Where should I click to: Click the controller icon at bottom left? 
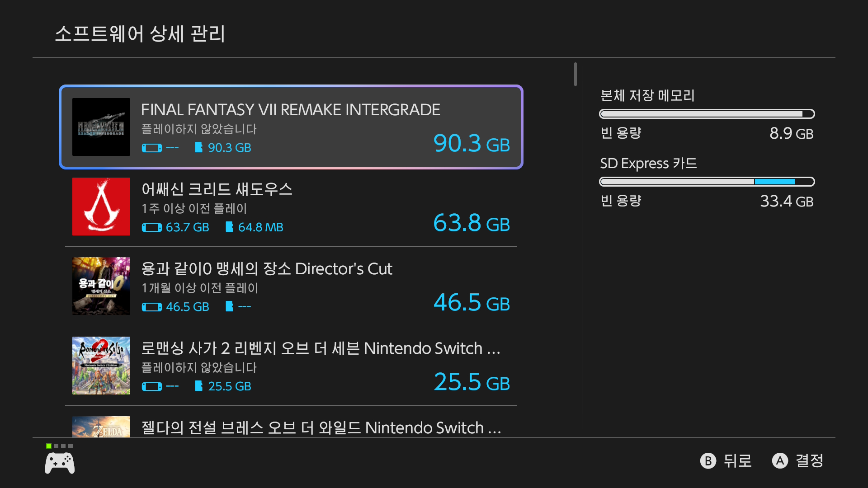[60, 464]
